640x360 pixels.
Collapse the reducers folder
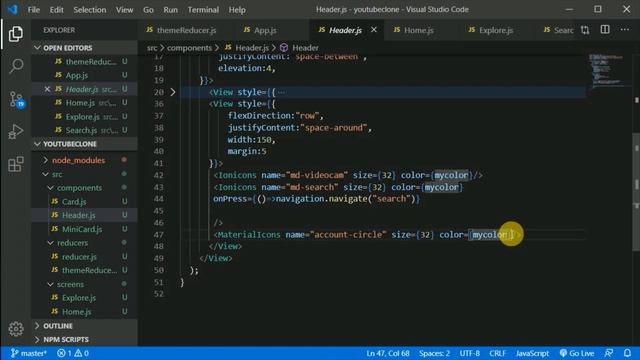pos(84,242)
